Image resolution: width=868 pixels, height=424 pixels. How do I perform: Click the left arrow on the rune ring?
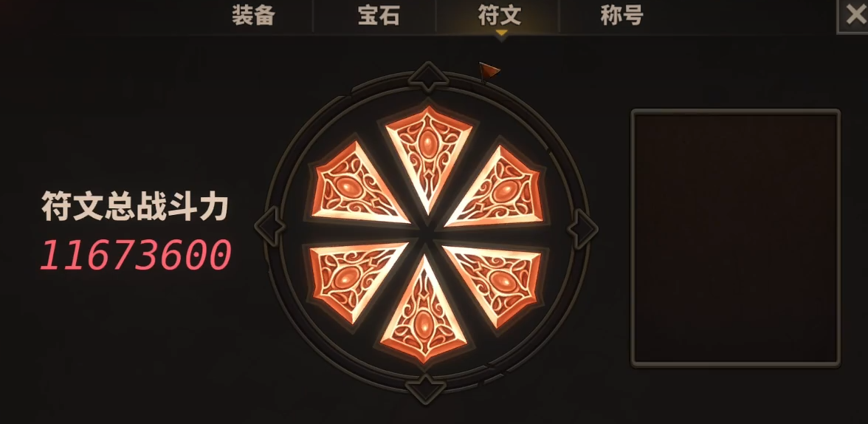click(270, 225)
